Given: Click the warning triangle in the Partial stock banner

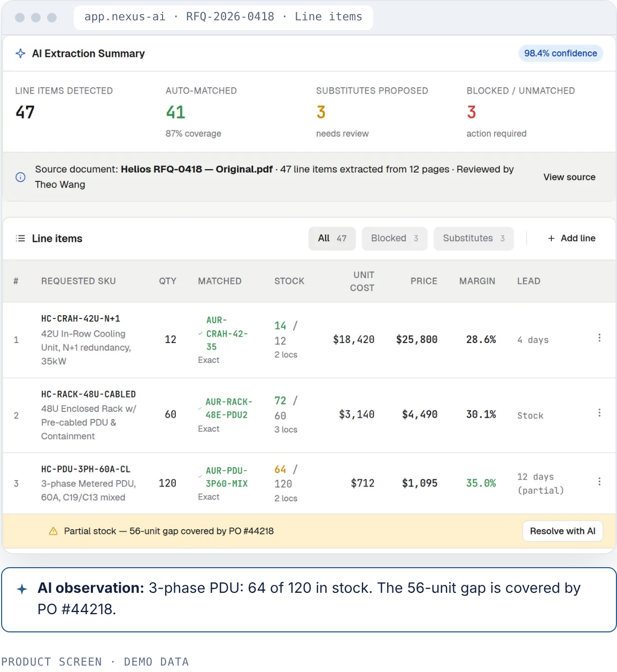Looking at the screenshot, I should point(53,531).
